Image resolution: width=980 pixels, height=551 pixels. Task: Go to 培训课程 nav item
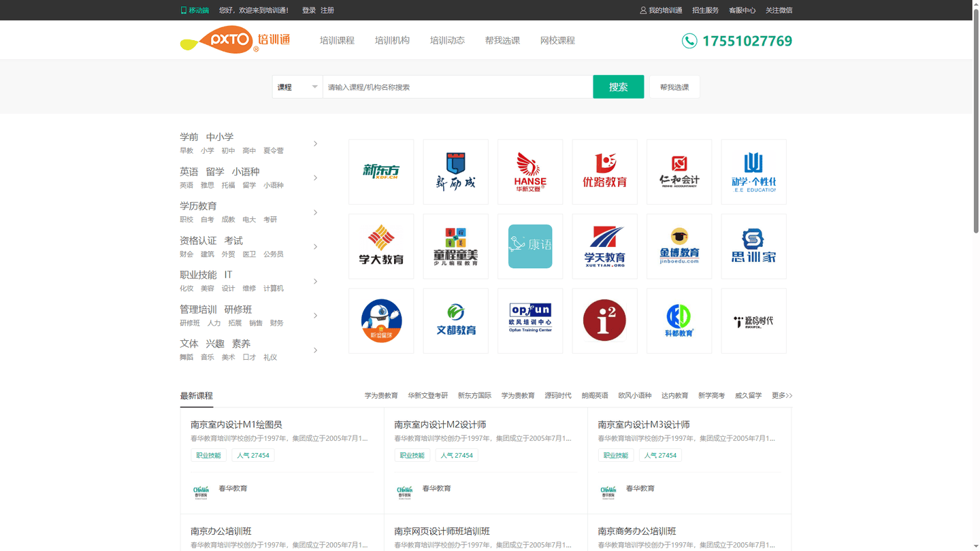[337, 40]
